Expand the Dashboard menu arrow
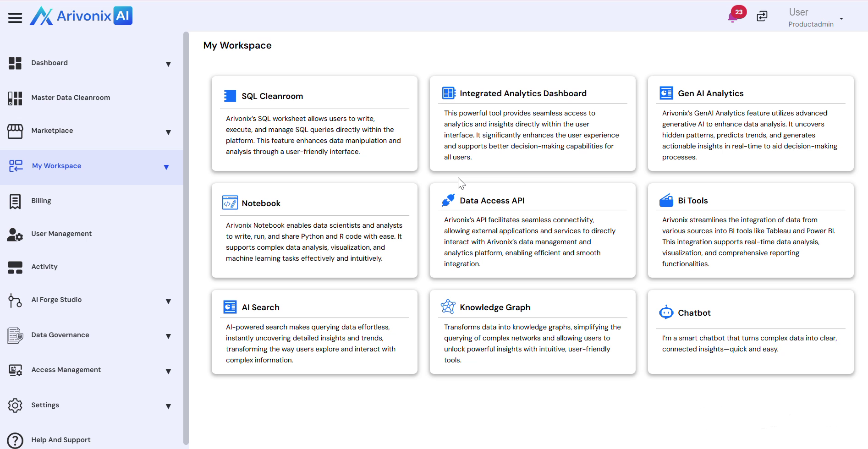The width and height of the screenshot is (868, 449). point(168,64)
